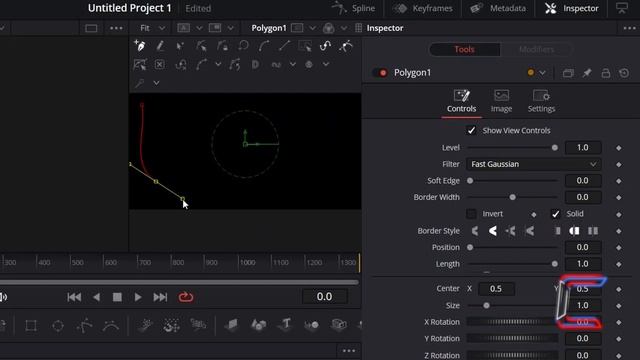The width and height of the screenshot is (640, 360).
Task: Add a B-Spline mask tool
Action: click(x=111, y=325)
